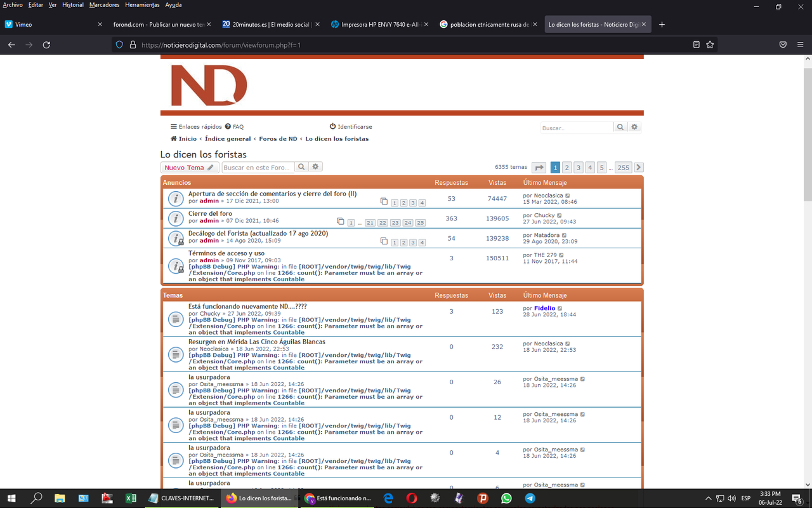Open advanced forum search gear icon
The height and width of the screenshot is (508, 812).
pyautogui.click(x=316, y=167)
